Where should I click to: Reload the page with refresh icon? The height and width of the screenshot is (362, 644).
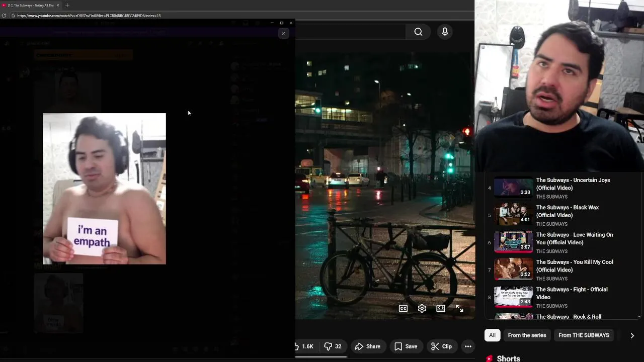4,16
